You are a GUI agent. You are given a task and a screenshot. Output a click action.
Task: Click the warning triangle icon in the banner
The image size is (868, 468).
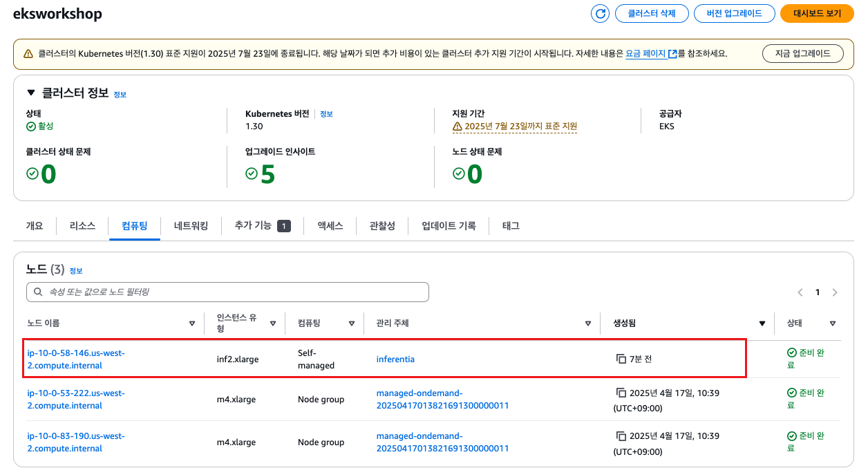pos(28,53)
